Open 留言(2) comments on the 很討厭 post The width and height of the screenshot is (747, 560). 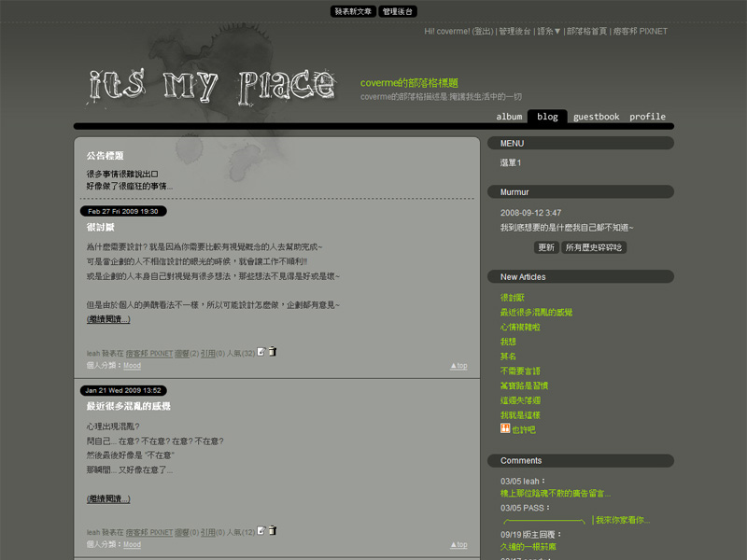click(186, 354)
